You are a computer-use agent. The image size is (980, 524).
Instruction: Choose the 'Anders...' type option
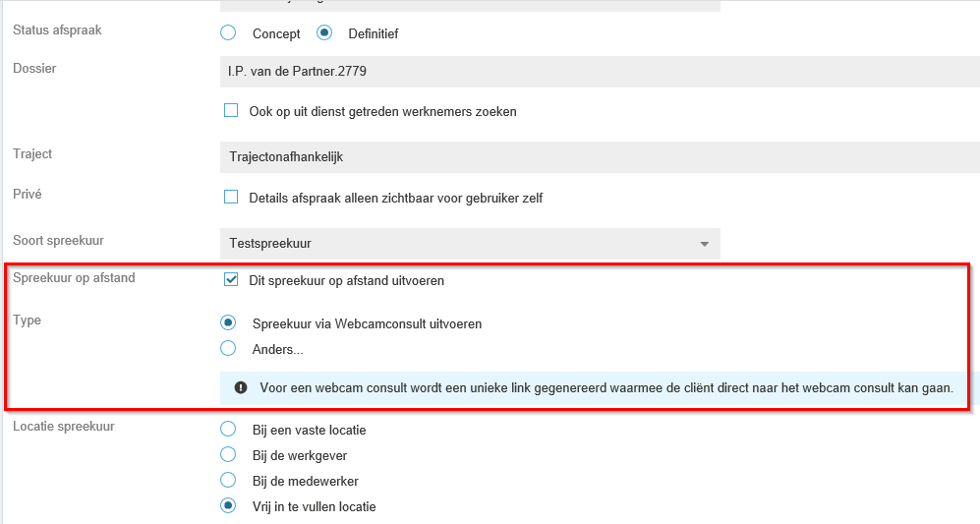pyautogui.click(x=229, y=348)
